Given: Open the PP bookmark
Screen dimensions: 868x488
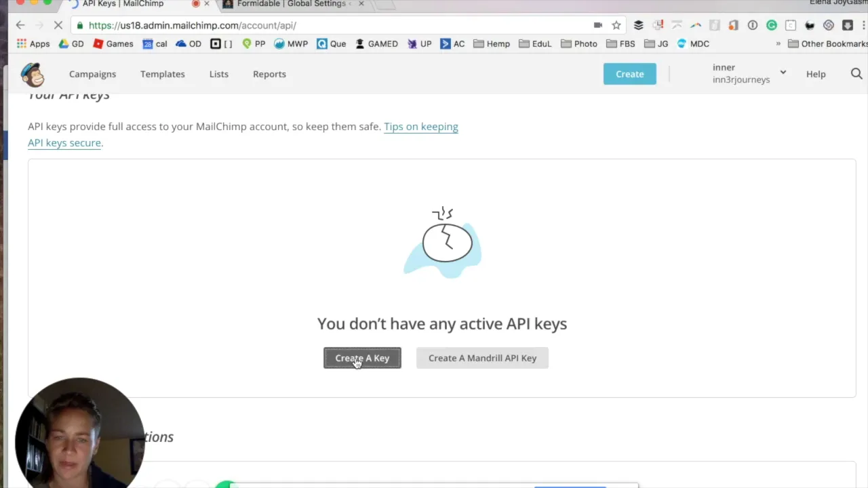Looking at the screenshot, I should tap(254, 43).
